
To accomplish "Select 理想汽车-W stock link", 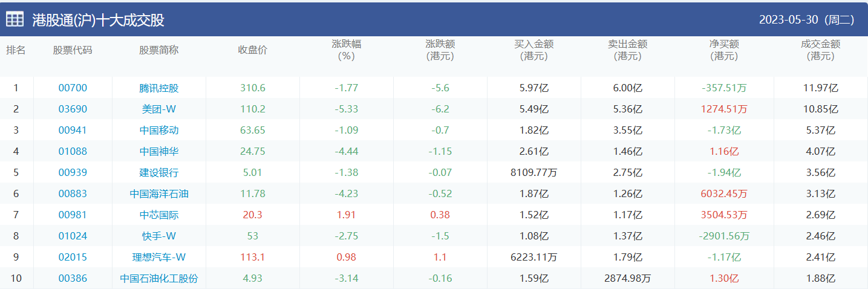I will point(159,257).
